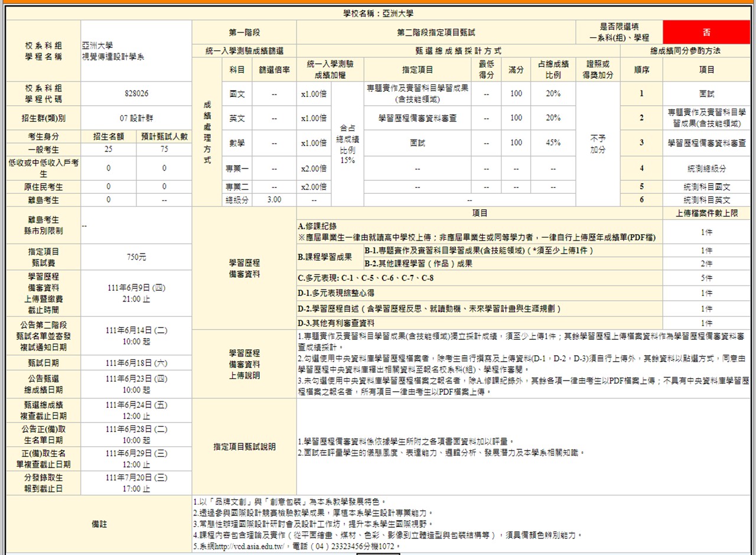Screen dimensions: 756x555
Task: Click the 111年6月14日 announcement date
Action: 136,336
